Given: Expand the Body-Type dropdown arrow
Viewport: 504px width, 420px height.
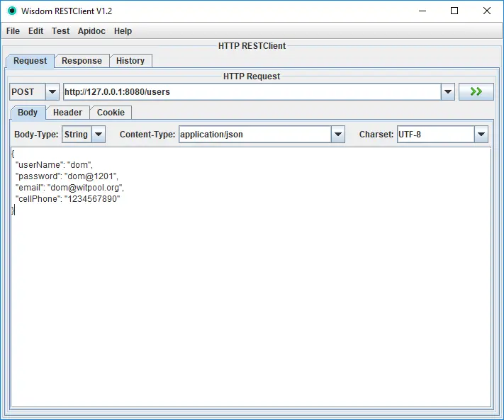Looking at the screenshot, I should (99, 135).
